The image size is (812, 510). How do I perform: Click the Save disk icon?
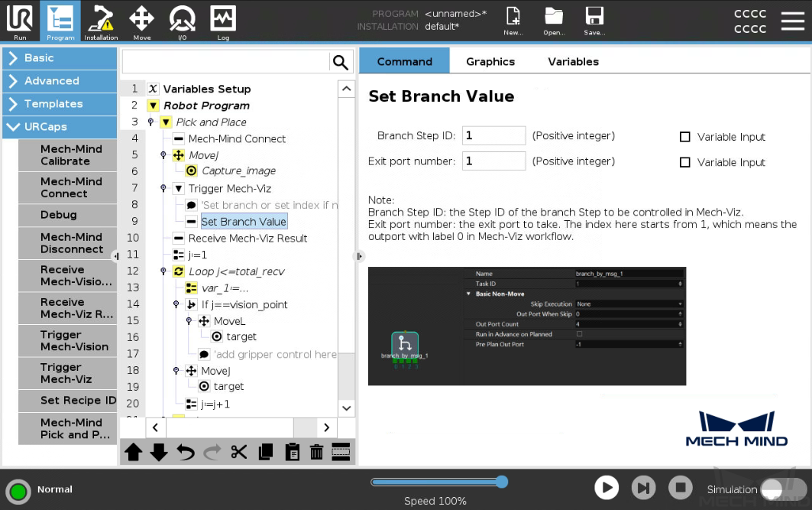pyautogui.click(x=594, y=21)
